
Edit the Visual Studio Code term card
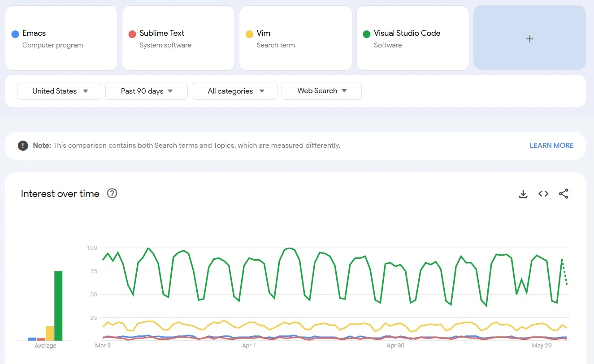click(413, 38)
